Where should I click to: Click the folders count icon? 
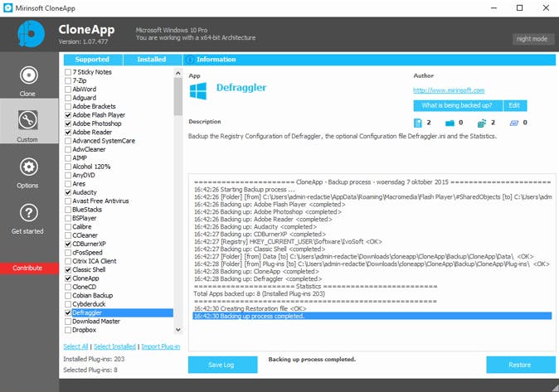click(x=450, y=123)
